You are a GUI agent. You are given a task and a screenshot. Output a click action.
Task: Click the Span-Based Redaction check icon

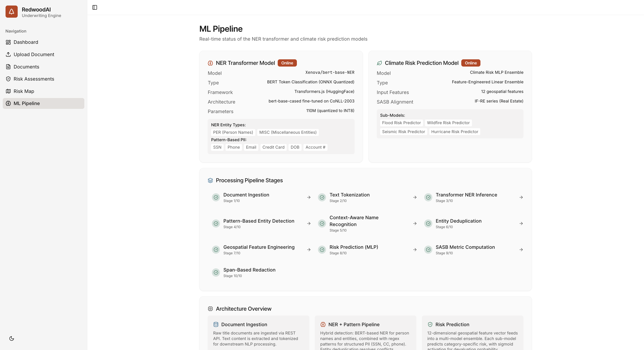pos(216,272)
